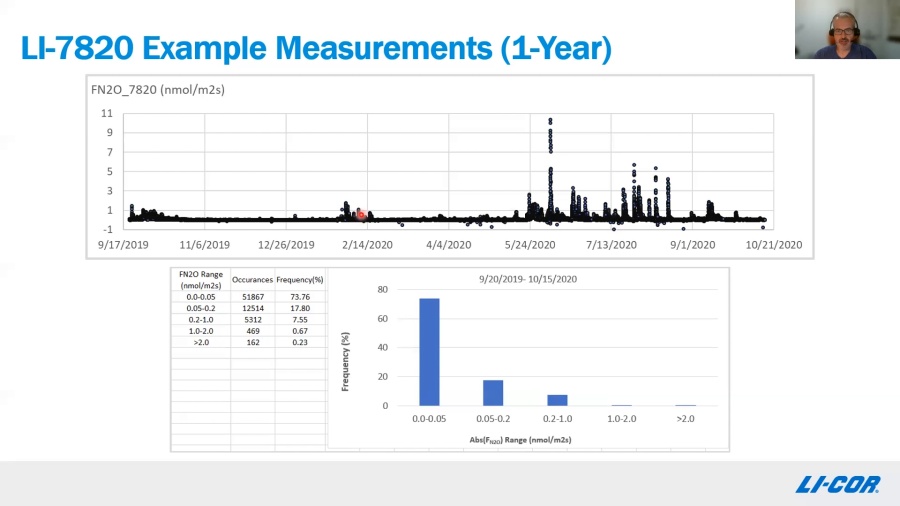Viewport: 900px width, 506px height.
Task: Click the x-axis date '2/14/2020'
Action: coord(367,245)
